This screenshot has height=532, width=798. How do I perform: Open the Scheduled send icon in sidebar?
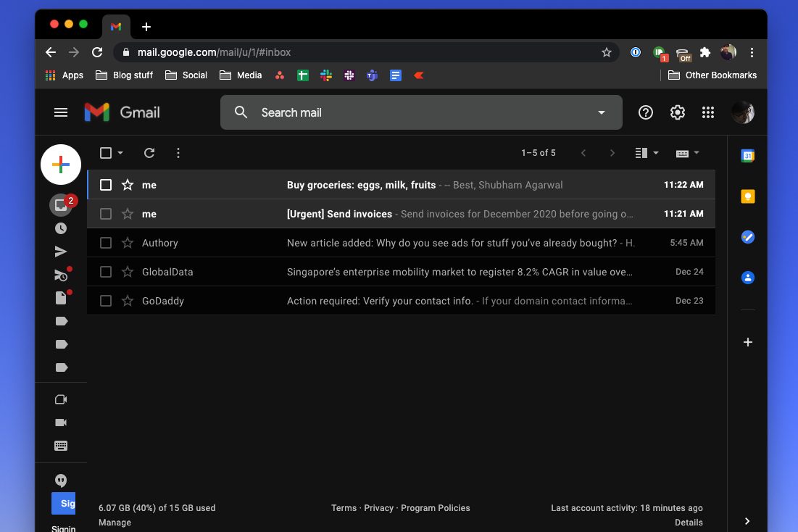point(61,275)
